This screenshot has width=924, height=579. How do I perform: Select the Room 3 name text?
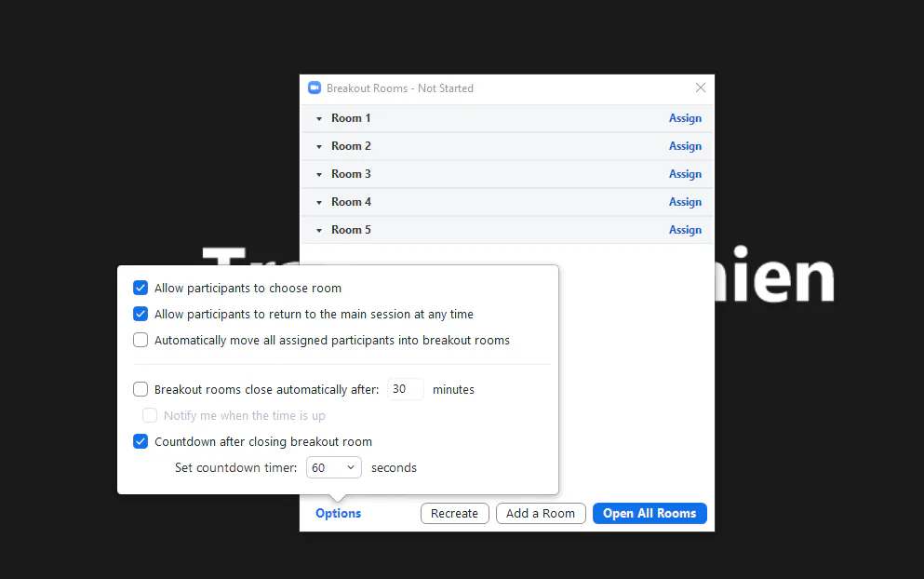pyautogui.click(x=351, y=174)
